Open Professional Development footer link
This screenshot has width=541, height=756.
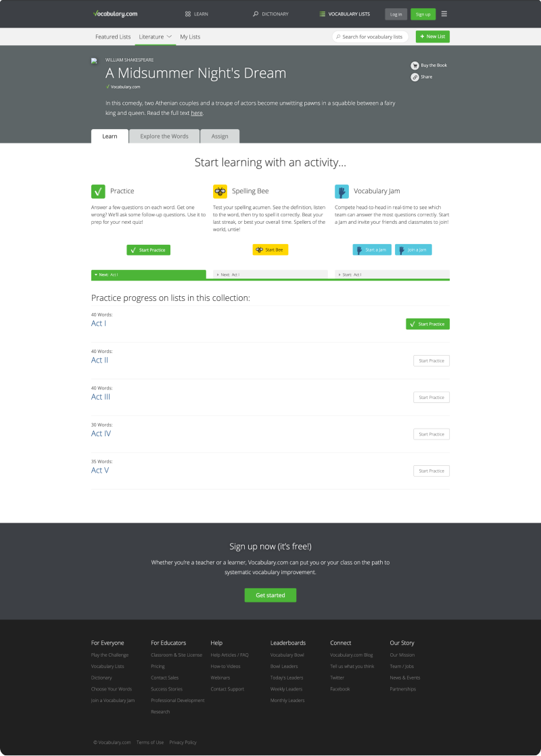[178, 701]
